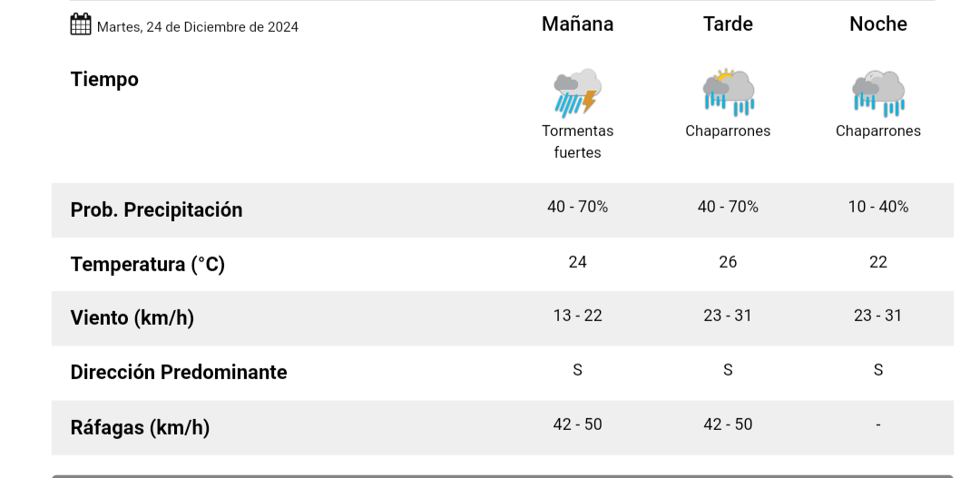Click the Ráfagas (km/h) row label
980x478 pixels.
click(140, 427)
